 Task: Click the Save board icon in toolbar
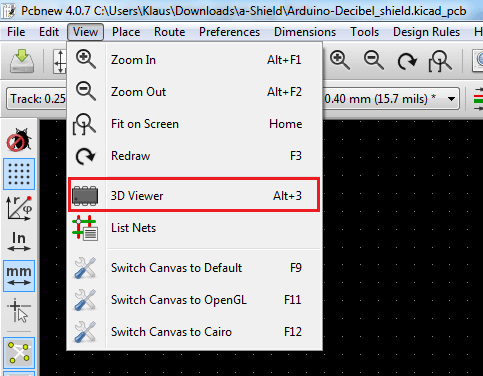[22, 61]
